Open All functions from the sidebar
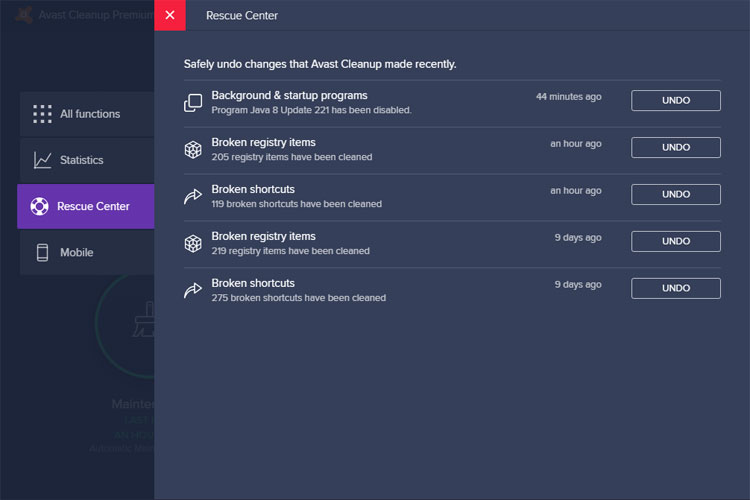The image size is (750, 500). (x=87, y=114)
